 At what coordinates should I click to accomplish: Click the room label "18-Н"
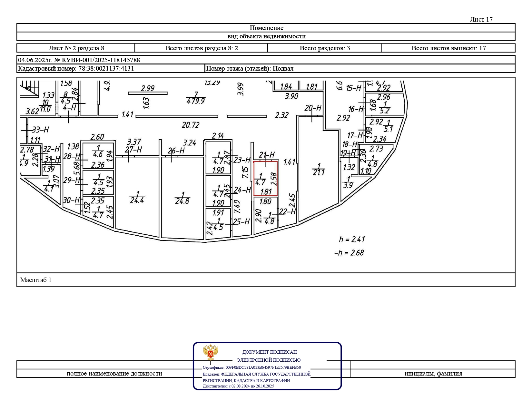click(350, 144)
